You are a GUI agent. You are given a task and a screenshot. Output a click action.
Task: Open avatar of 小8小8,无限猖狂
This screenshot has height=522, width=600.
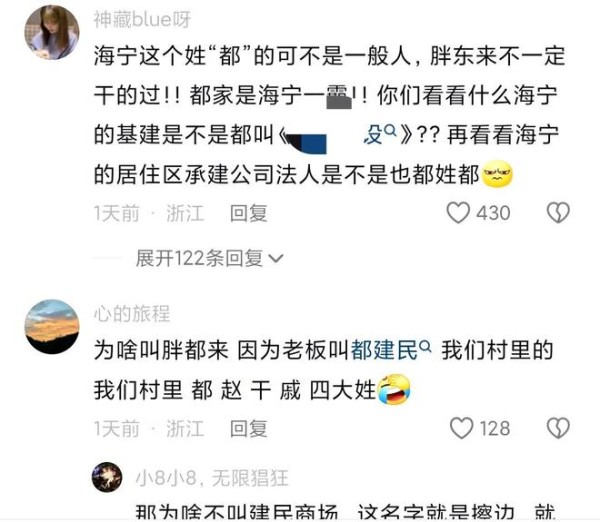(107, 477)
